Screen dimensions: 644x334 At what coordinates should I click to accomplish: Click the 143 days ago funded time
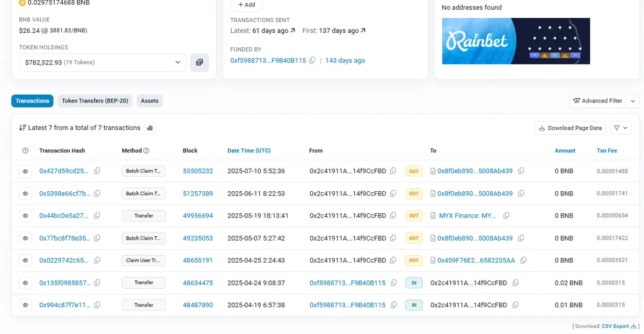coord(345,61)
